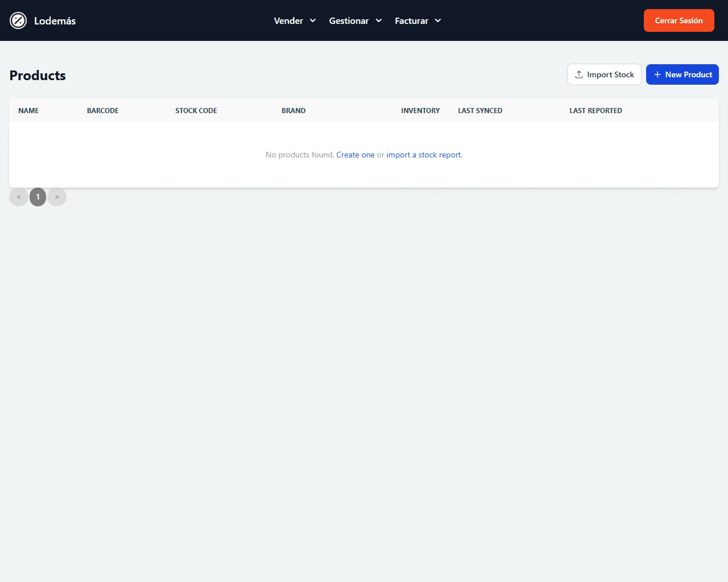This screenshot has width=728, height=582.
Task: Click the NAME column header
Action: coord(28,111)
